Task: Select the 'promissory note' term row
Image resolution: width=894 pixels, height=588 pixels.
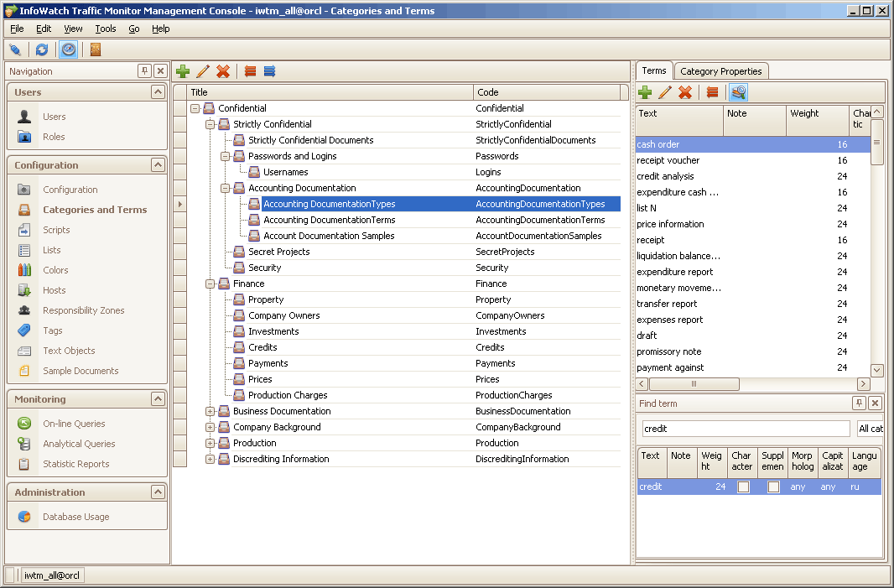Action: pos(753,352)
